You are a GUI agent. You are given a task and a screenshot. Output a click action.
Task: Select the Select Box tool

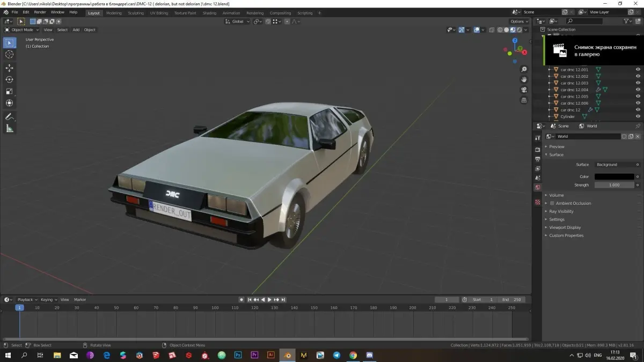[10, 43]
